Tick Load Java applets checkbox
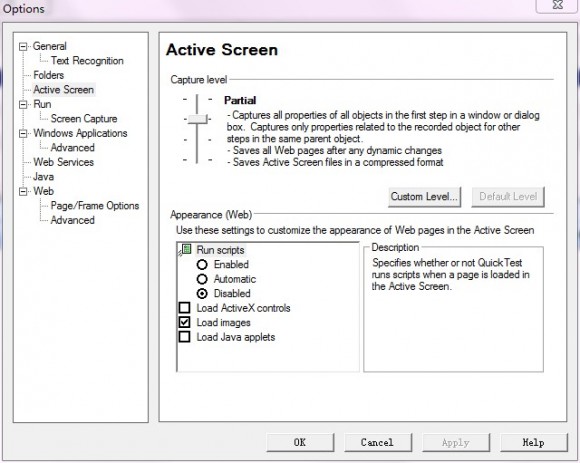Image resolution: width=580 pixels, height=463 pixels. [185, 337]
